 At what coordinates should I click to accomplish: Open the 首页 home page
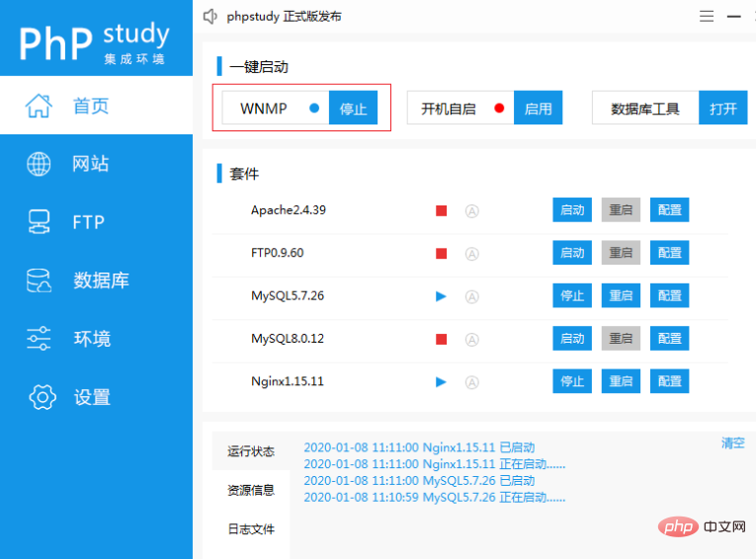click(x=96, y=105)
